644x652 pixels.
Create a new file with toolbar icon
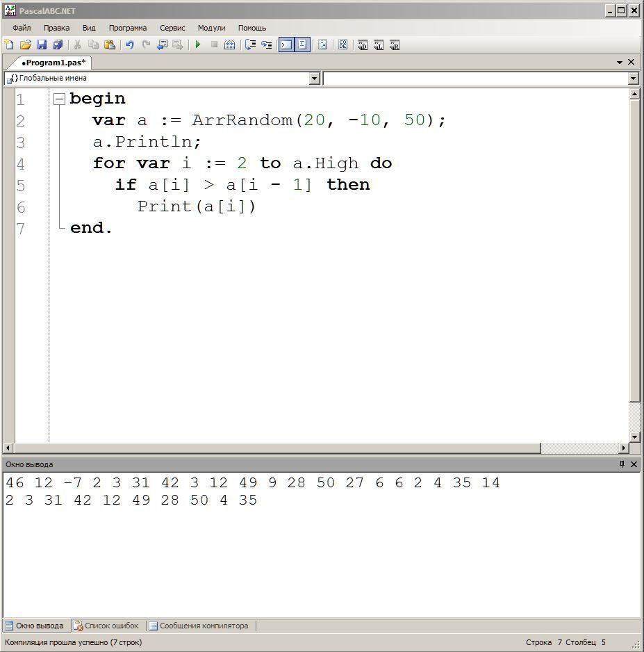[x=9, y=44]
